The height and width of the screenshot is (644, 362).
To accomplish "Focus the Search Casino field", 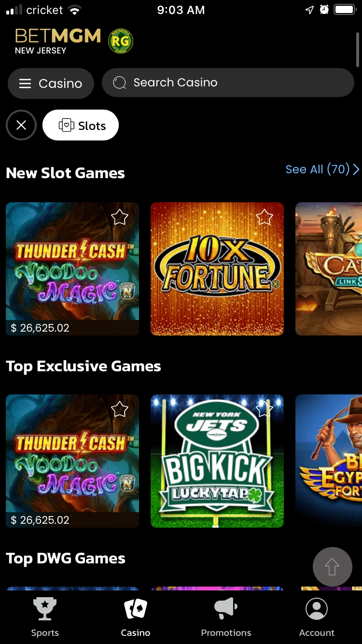I will coord(228,83).
